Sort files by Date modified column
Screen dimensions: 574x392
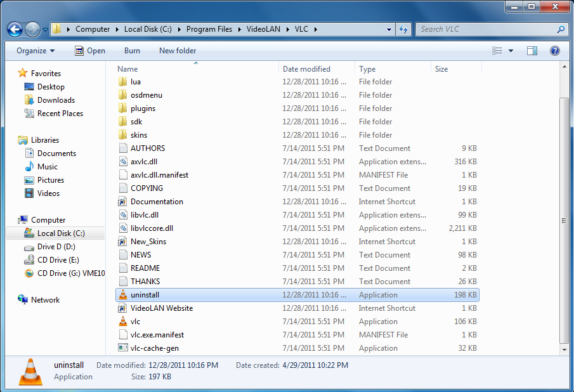(306, 69)
